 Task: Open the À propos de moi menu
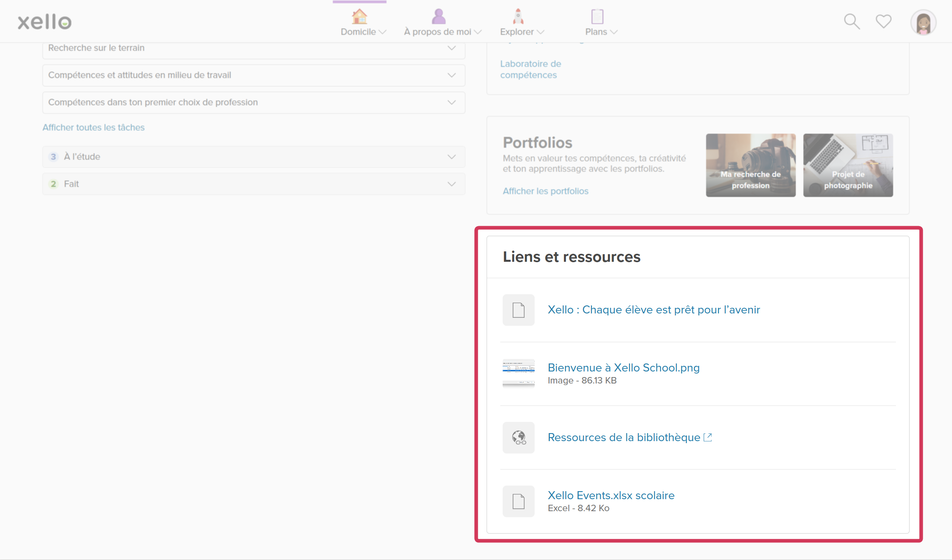pos(443,32)
